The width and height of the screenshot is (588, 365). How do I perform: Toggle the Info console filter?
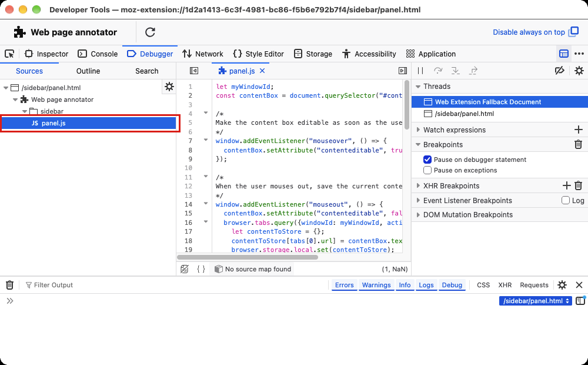click(x=405, y=285)
